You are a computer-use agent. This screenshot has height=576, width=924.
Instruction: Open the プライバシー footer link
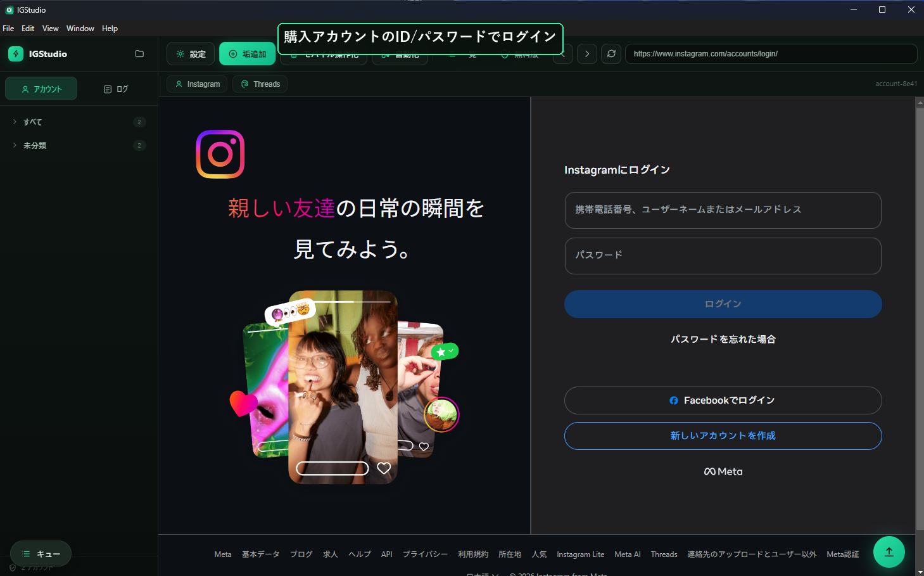click(425, 554)
